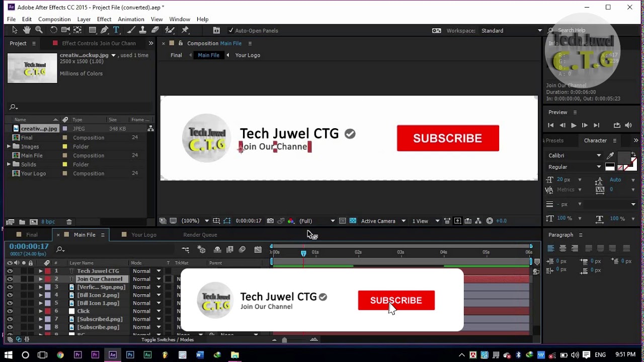
Task: Select the Selection arrow tool
Action: click(15, 30)
